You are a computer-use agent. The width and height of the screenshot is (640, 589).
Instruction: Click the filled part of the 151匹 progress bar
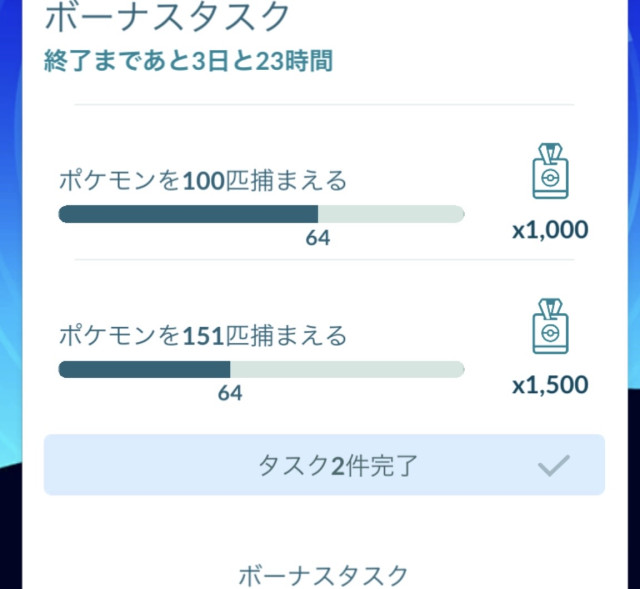(145, 369)
